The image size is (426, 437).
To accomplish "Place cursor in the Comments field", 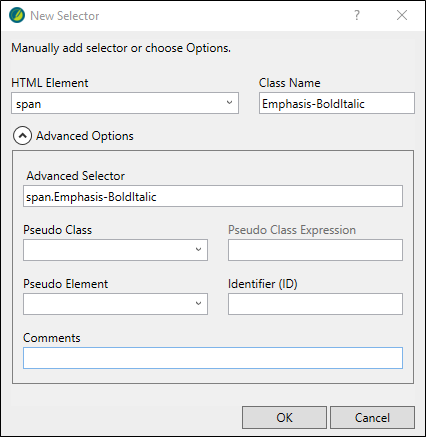I will [213, 358].
